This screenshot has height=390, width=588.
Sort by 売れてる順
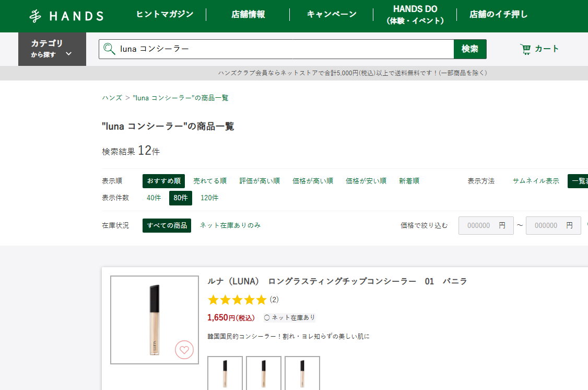pyautogui.click(x=210, y=181)
